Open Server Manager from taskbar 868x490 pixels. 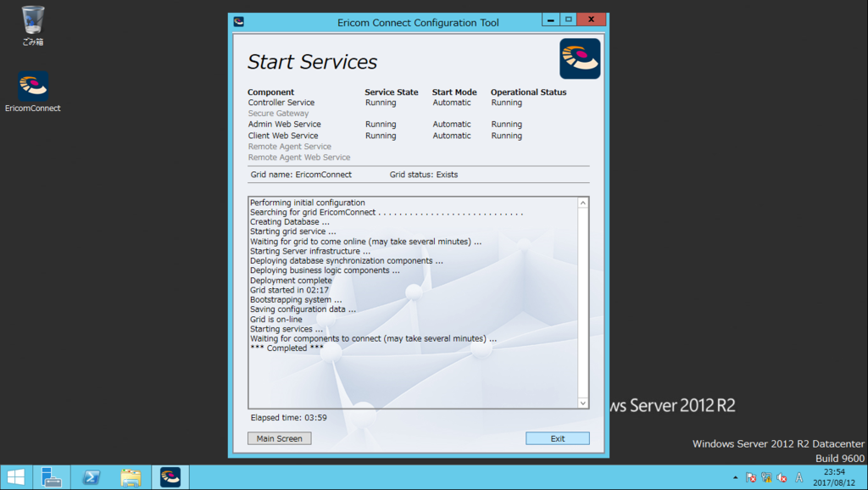pyautogui.click(x=52, y=477)
